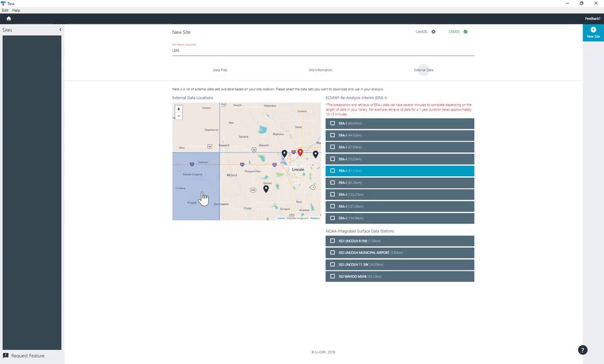Select the highlighted ERA-I 81.57km checkbox
The image size is (604, 364).
tap(333, 171)
